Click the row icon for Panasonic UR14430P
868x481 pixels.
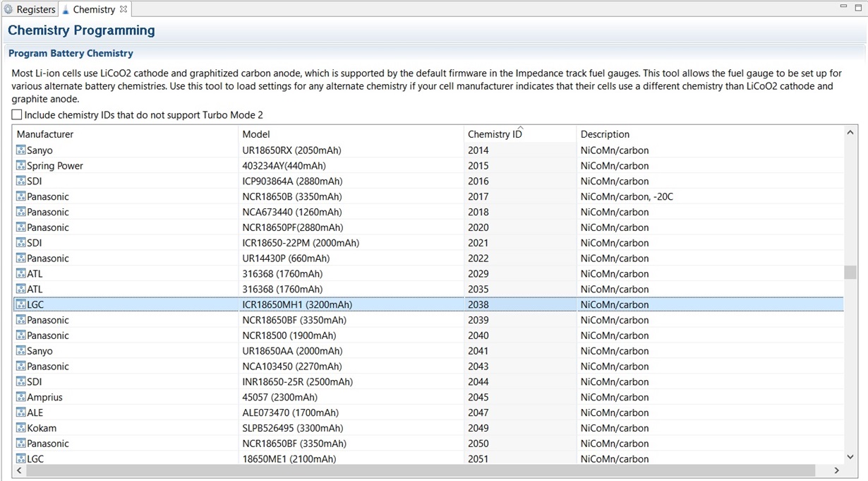coord(20,259)
